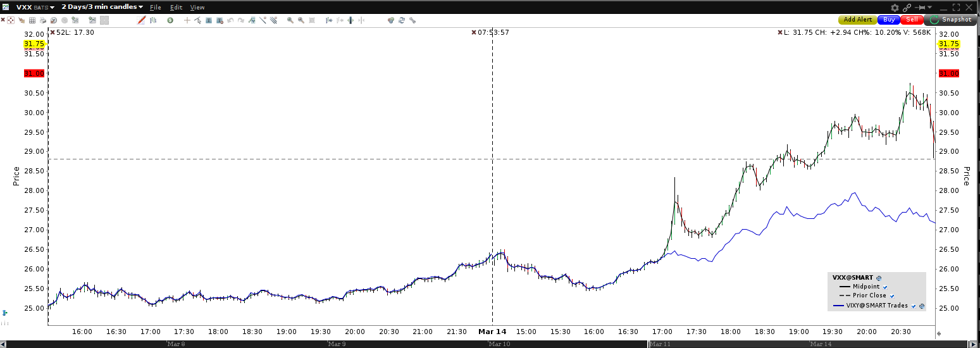
Task: Expand the 2 Days/3 min candles dropdown
Action: tap(102, 7)
